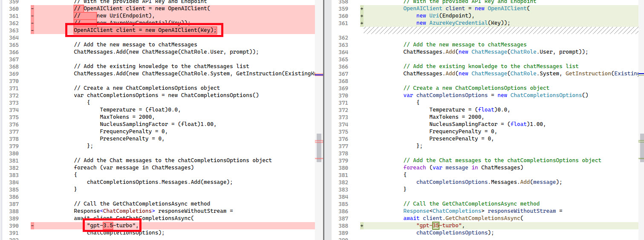Screen dimensions: 644x240
Task: Click 'Response<ChatCompletions> responseWithoutStream =' on original line 388
Action: 154,211
